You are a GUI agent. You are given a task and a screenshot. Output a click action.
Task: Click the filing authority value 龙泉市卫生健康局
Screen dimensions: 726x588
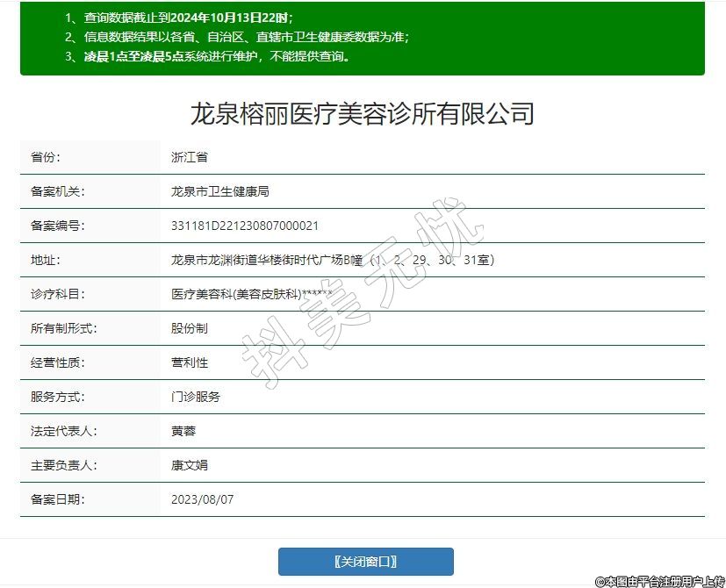219,191
